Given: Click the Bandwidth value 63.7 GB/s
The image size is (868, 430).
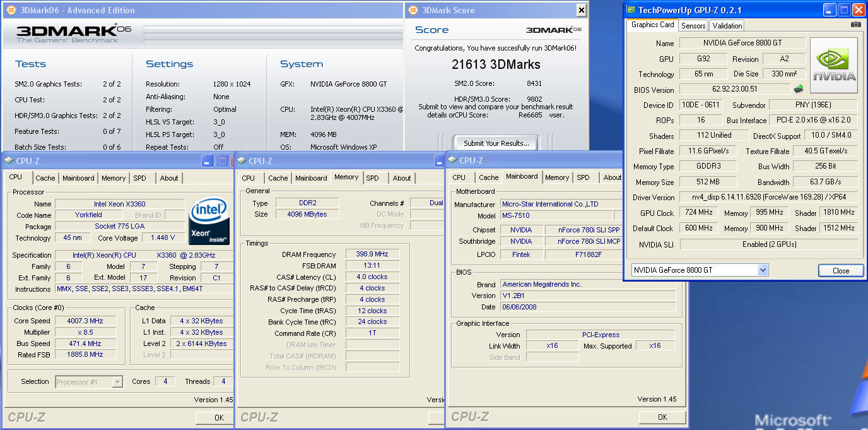Looking at the screenshot, I should click(825, 182).
